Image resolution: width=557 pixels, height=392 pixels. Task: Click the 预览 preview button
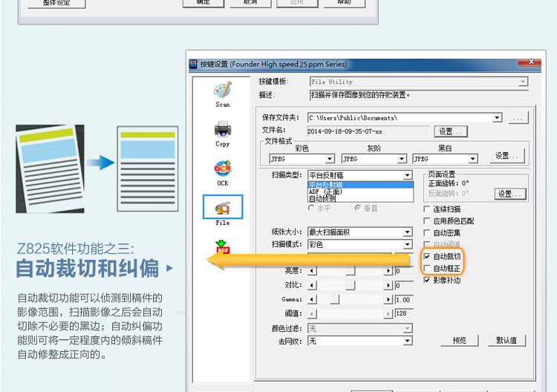(x=459, y=341)
